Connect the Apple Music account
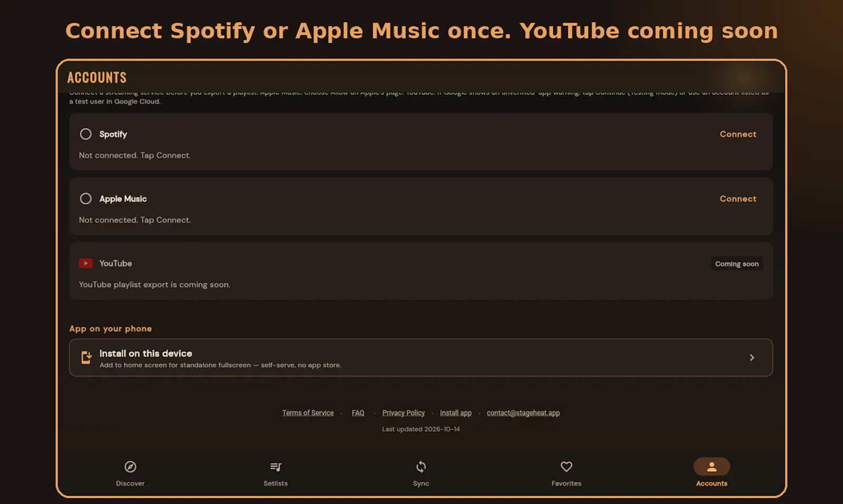Image resolution: width=843 pixels, height=504 pixels. click(738, 199)
